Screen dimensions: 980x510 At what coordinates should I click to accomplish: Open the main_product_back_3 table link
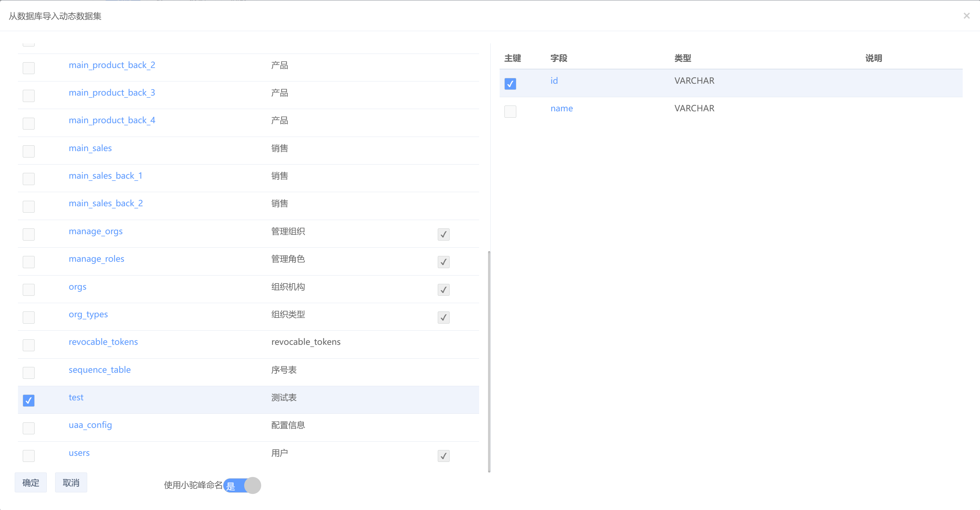(x=112, y=93)
